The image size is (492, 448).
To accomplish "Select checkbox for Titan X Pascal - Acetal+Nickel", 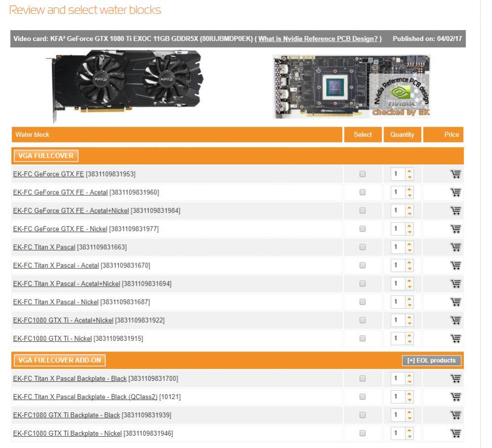I will click(362, 283).
